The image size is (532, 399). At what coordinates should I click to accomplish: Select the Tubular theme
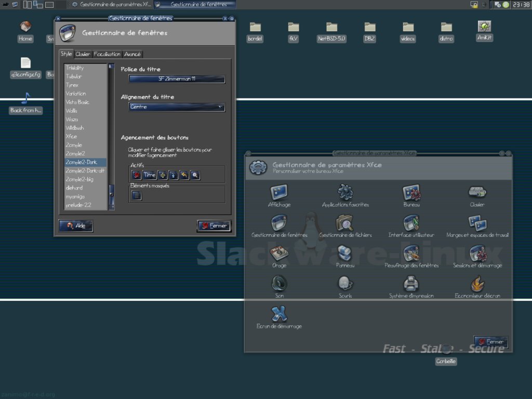tap(86, 76)
